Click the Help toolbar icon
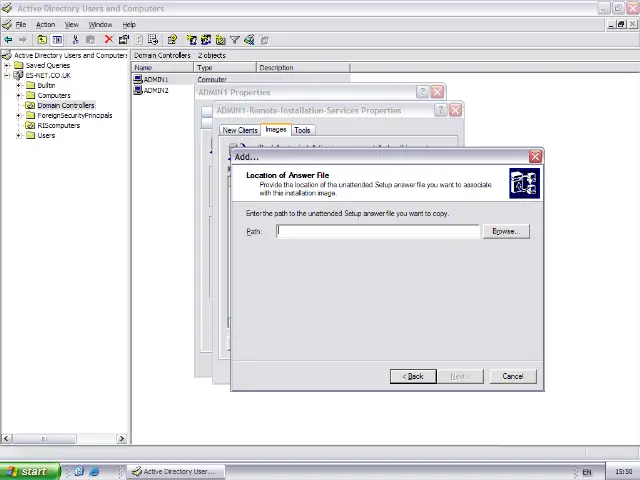The image size is (640, 480). tap(172, 40)
